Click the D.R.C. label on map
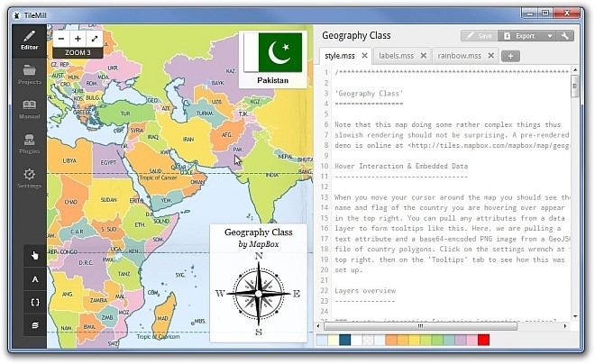The width and height of the screenshot is (595, 364). (86, 262)
